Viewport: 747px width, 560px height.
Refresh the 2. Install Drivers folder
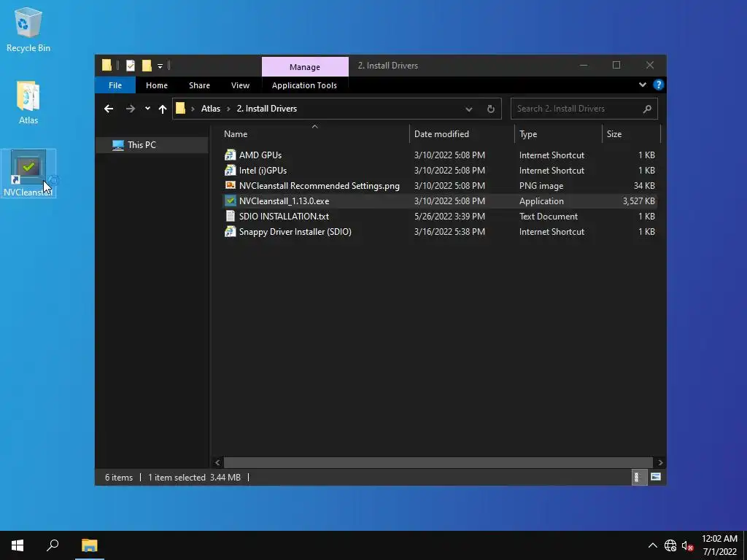(491, 109)
